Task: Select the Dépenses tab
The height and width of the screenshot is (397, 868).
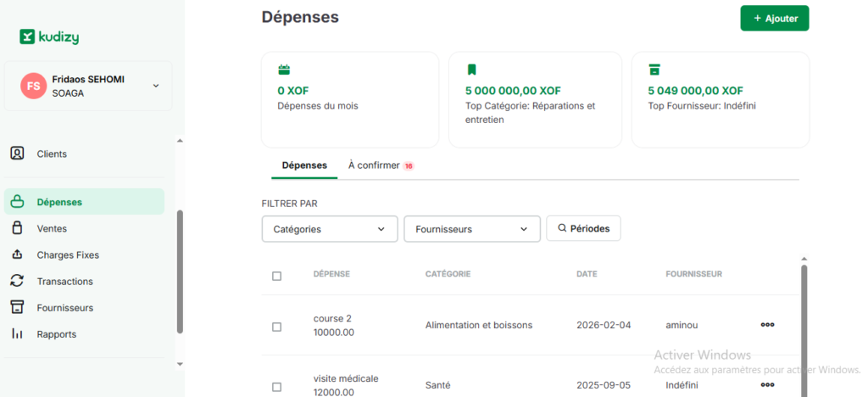Action: point(303,165)
